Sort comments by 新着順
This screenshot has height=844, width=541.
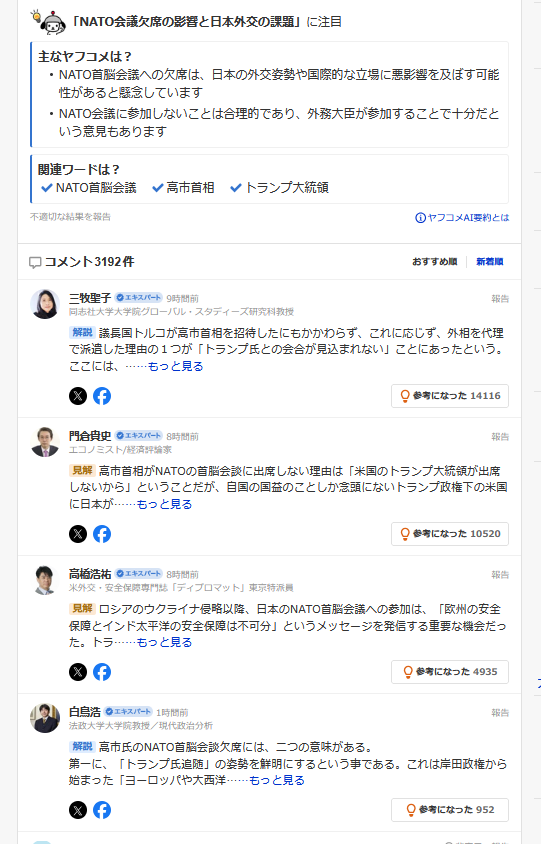point(490,262)
